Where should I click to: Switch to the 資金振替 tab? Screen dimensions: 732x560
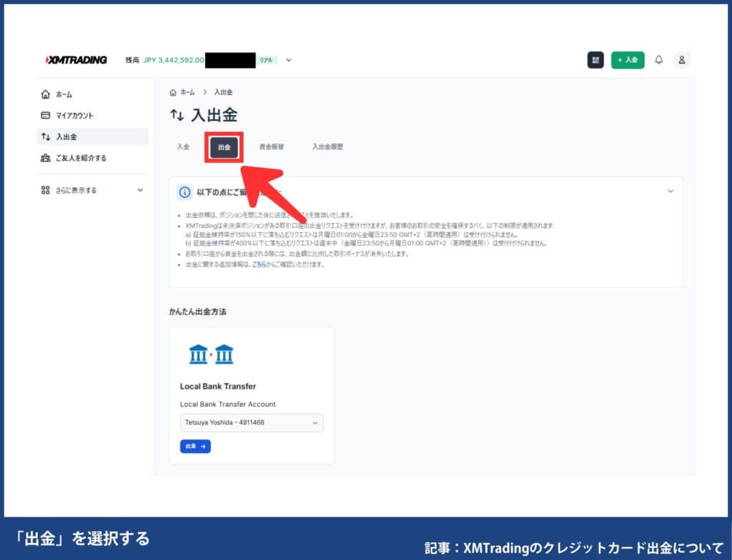click(271, 146)
